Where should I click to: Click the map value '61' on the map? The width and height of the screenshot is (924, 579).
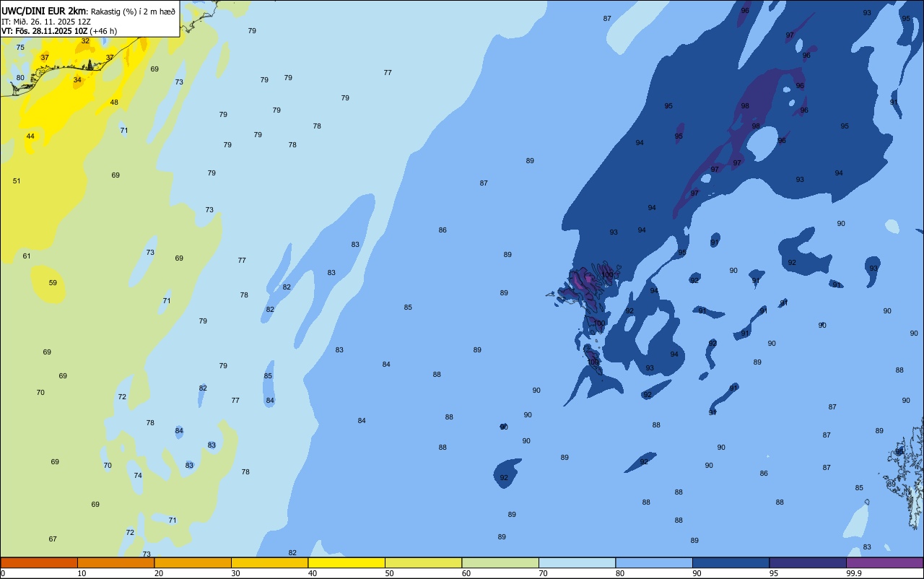pos(27,256)
